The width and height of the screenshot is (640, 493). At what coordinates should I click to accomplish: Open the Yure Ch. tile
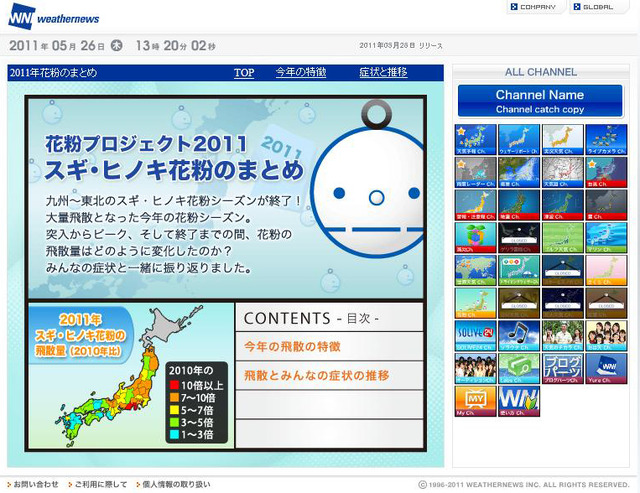(606, 367)
